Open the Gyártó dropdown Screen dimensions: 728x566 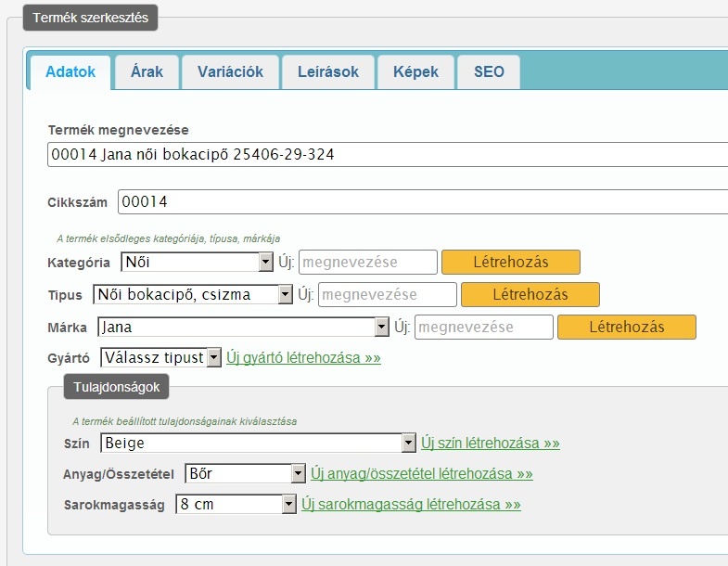pyautogui.click(x=160, y=358)
